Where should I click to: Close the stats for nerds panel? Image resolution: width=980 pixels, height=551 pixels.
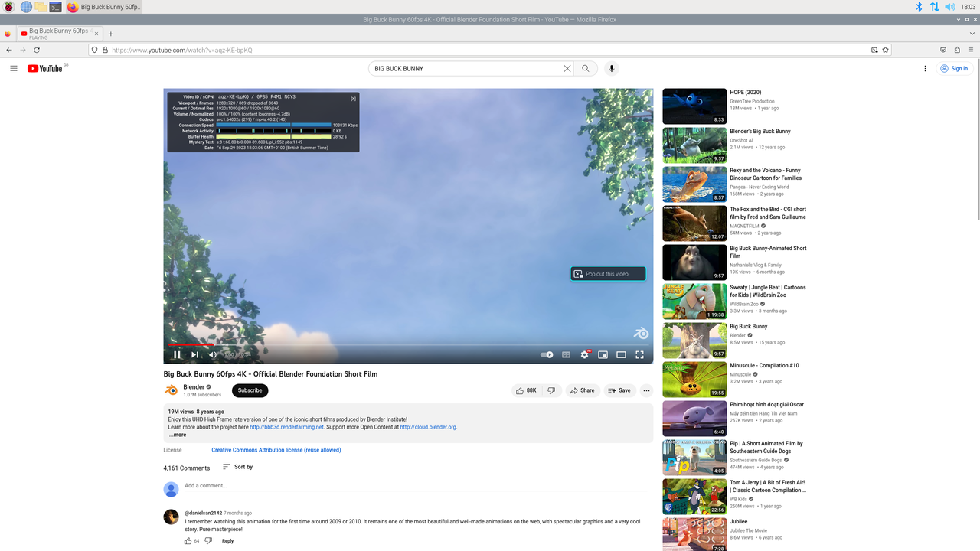coord(353,98)
